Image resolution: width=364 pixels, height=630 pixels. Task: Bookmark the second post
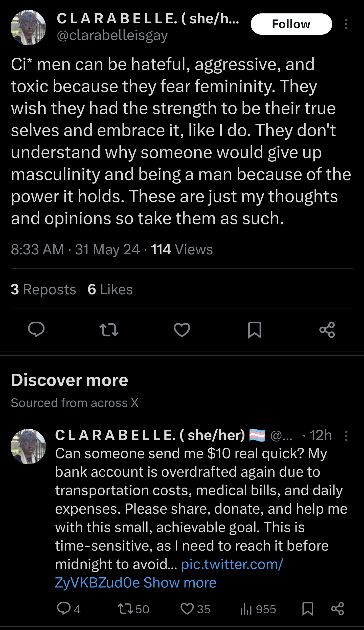coord(308,609)
